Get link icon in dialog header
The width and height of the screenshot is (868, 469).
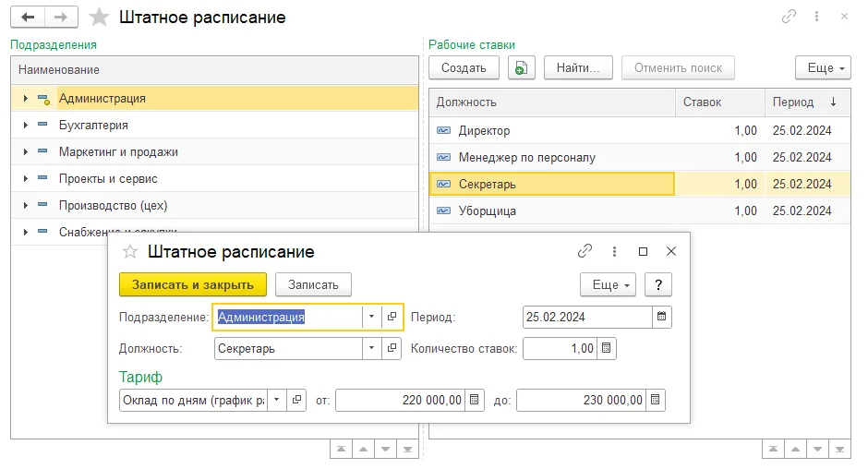[585, 251]
